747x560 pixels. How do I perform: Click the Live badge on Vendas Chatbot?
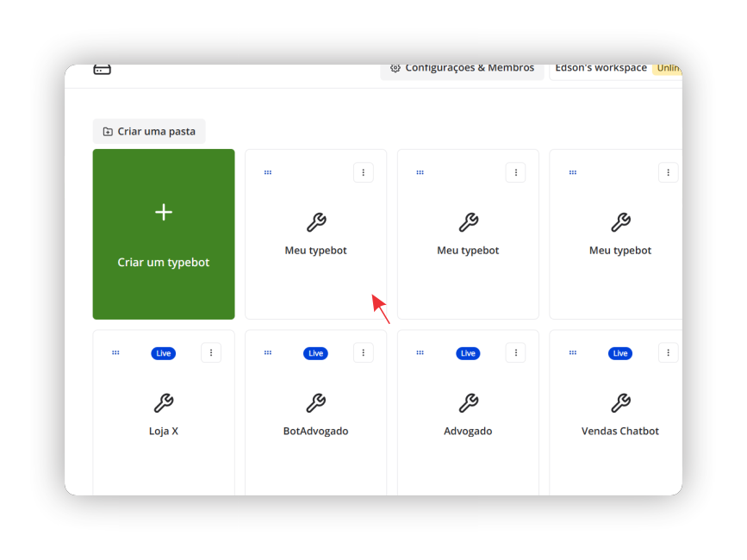[x=619, y=353]
